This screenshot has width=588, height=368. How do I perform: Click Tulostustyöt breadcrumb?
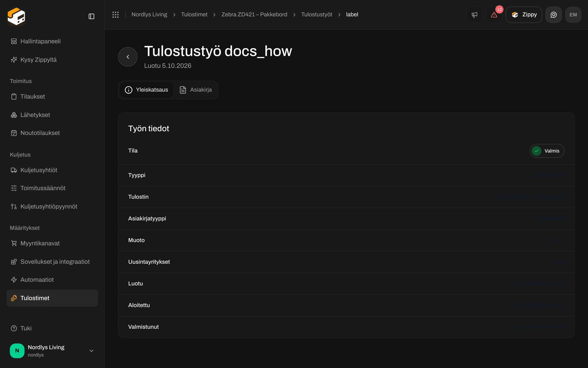point(317,15)
